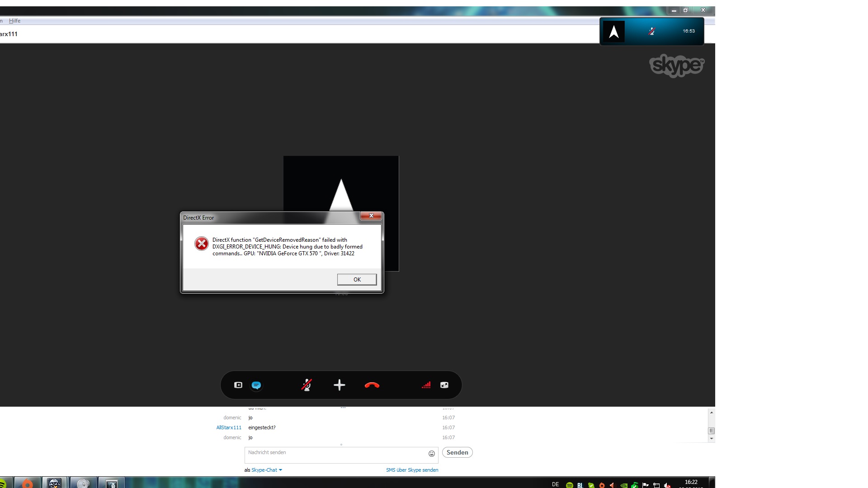Click the plus add-participants icon

click(x=340, y=385)
